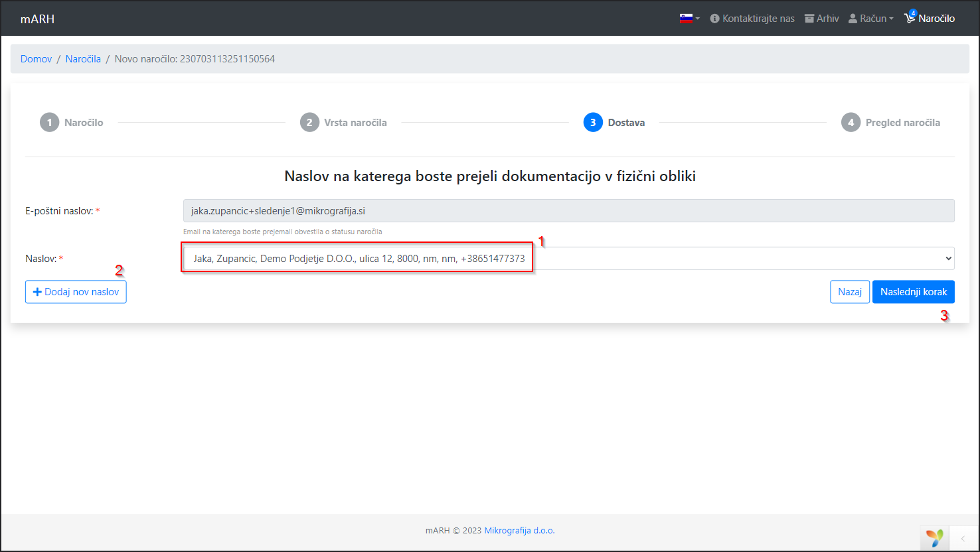Follow the Mikrografija d.o.o. footer link
Image resolution: width=980 pixels, height=552 pixels.
(x=519, y=531)
